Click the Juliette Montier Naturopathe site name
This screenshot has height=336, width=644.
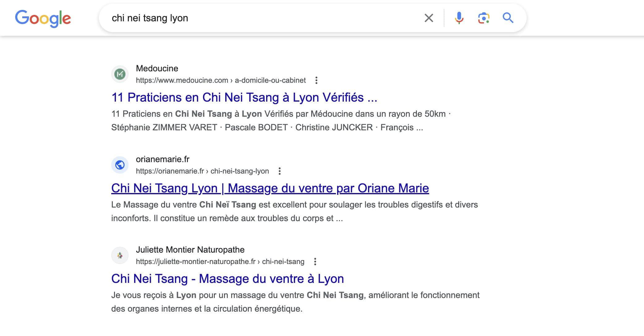[x=190, y=250]
